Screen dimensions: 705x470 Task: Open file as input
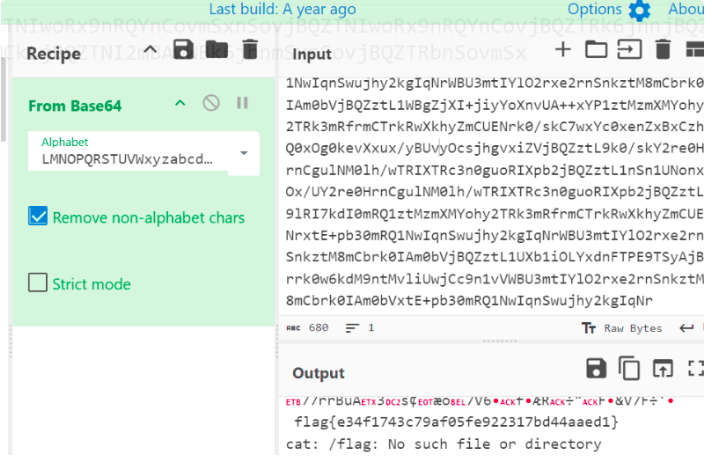pyautogui.click(x=629, y=49)
